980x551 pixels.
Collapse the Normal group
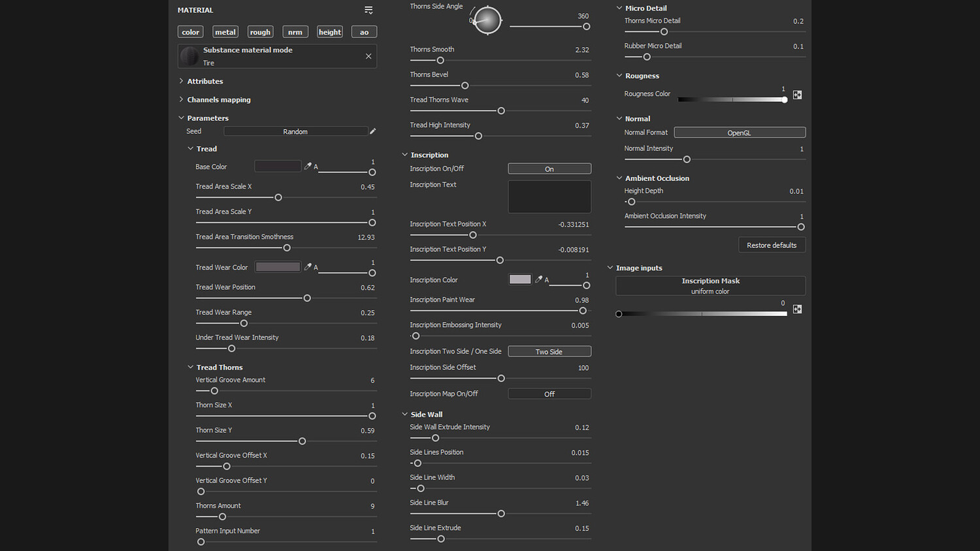[x=619, y=118]
